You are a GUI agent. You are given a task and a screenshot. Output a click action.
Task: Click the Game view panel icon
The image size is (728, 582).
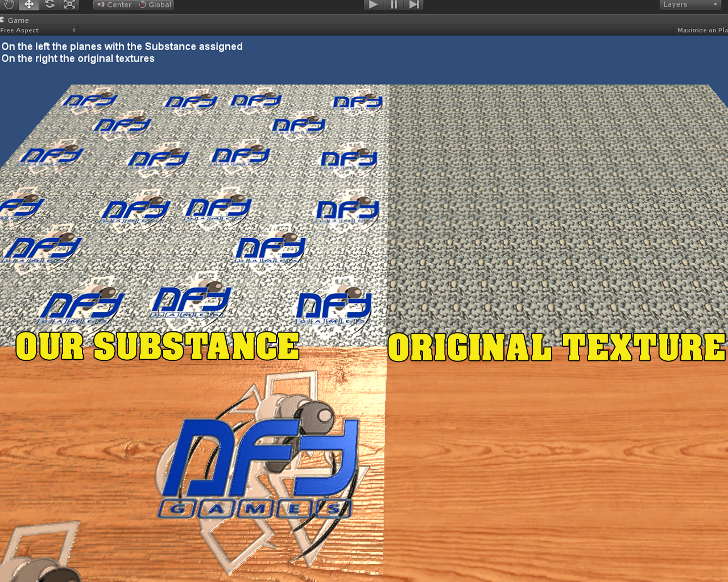click(2, 19)
